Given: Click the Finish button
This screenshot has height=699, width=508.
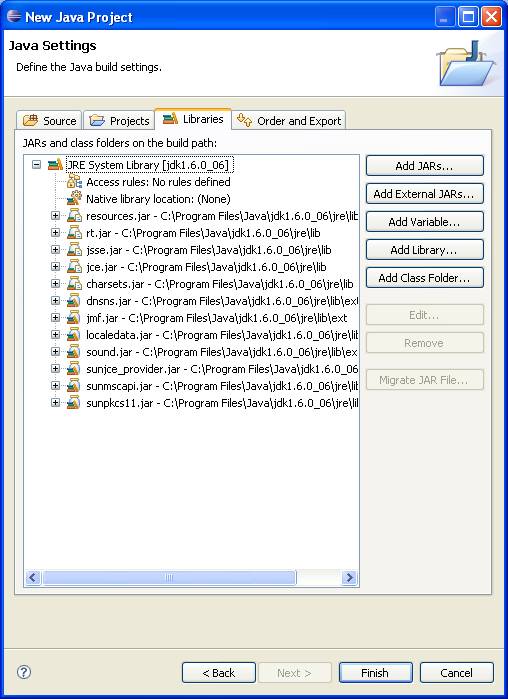Looking at the screenshot, I should point(375,673).
